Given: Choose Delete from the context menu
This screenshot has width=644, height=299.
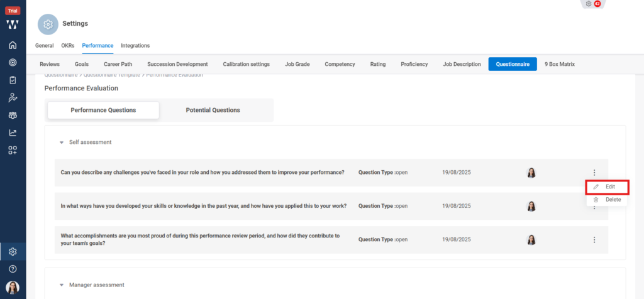Looking at the screenshot, I should tap(607, 200).
